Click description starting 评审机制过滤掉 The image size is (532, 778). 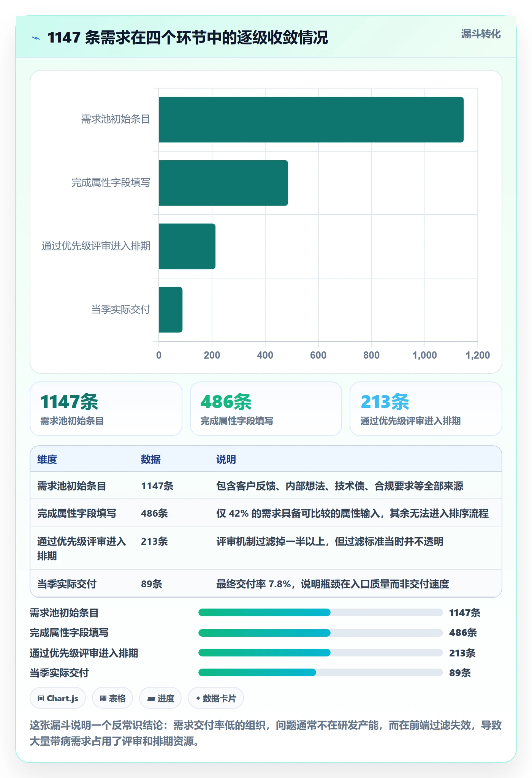(330, 541)
